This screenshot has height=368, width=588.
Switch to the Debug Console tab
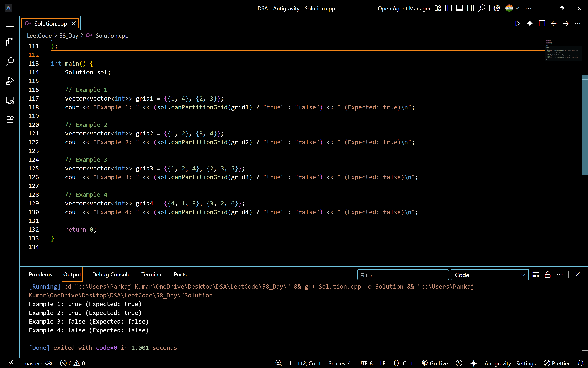click(111, 275)
